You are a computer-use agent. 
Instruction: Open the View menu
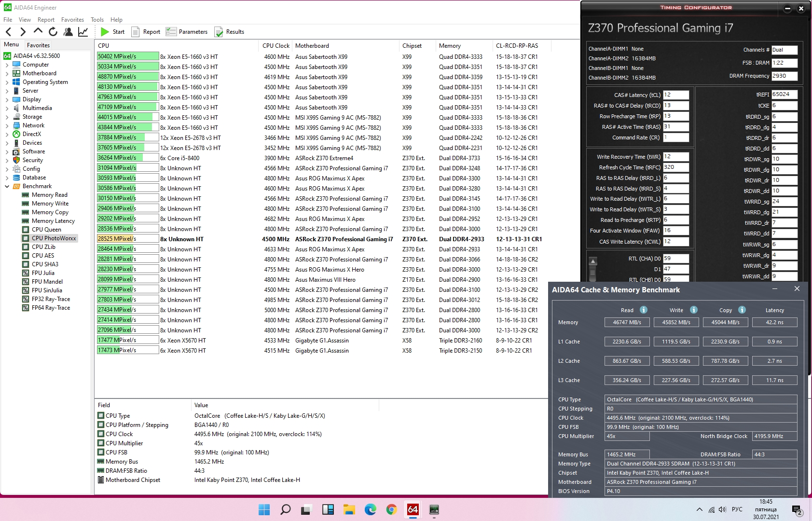[x=25, y=20]
